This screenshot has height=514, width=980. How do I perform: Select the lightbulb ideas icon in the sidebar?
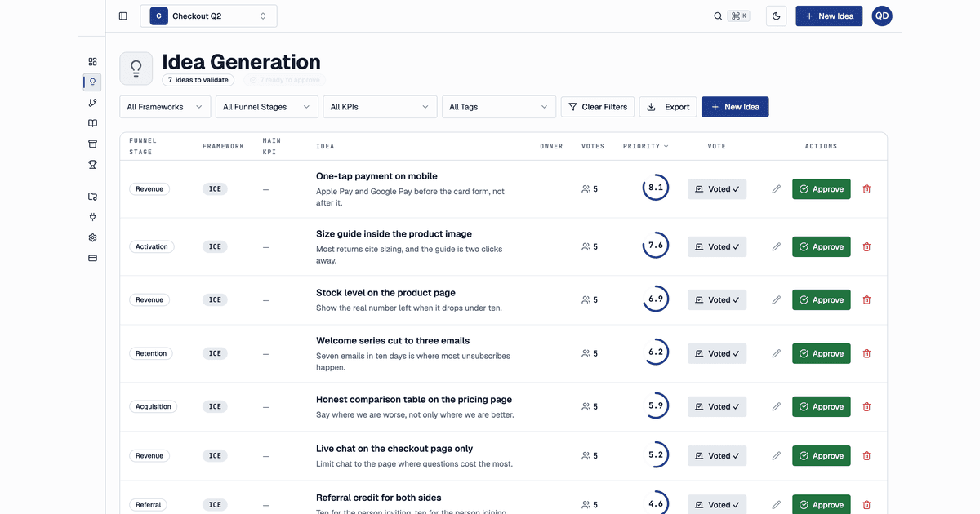coord(92,82)
